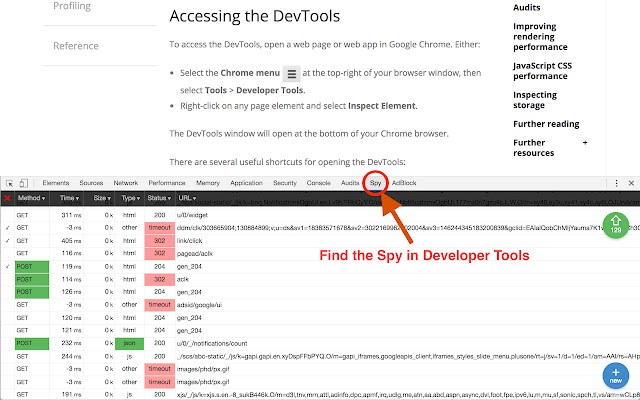Click the green home button labeled 129
Viewport: 640px width, 400px height.
(616, 225)
